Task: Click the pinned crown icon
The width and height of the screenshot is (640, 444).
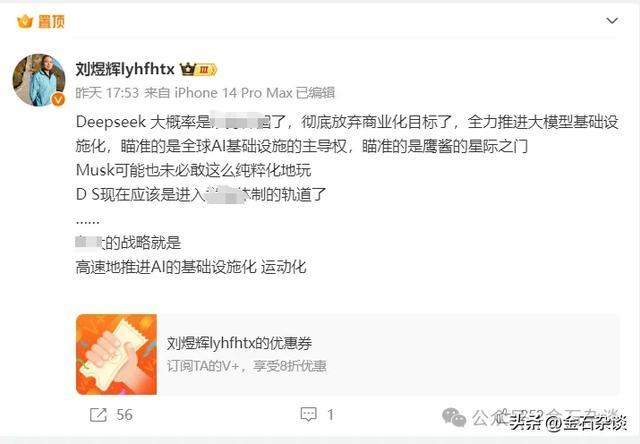Action: 24,21
